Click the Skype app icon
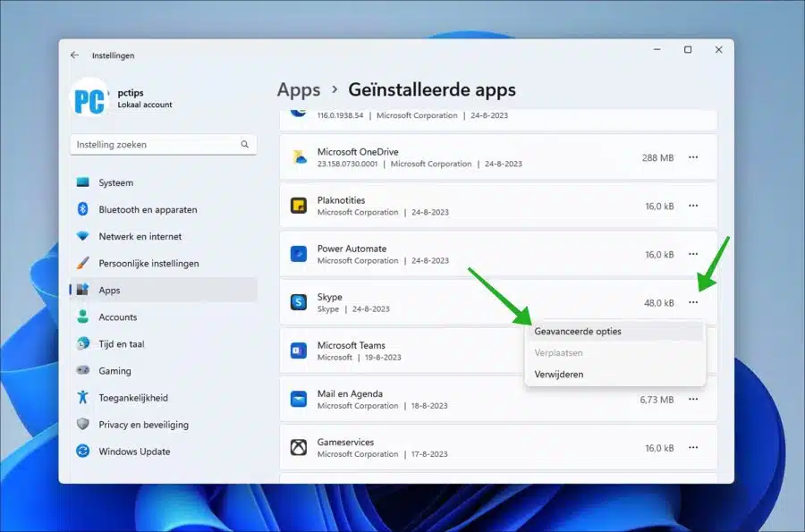Screen dimensions: 805x532 299,302
